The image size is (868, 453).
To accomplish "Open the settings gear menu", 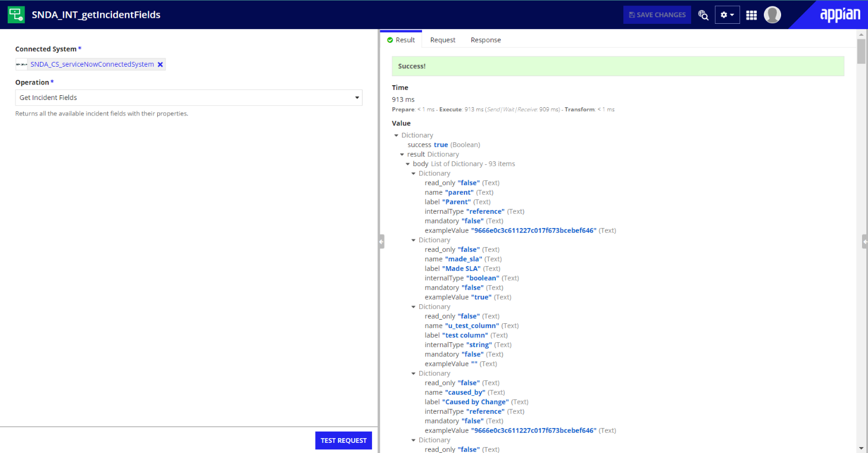I will click(727, 15).
